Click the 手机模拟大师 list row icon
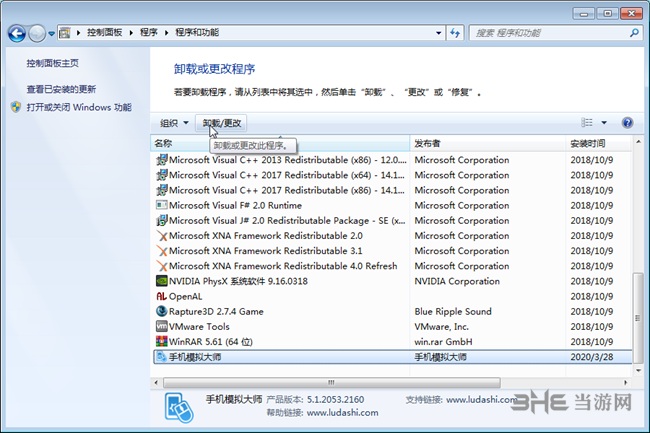This screenshot has width=650, height=433. coord(162,357)
